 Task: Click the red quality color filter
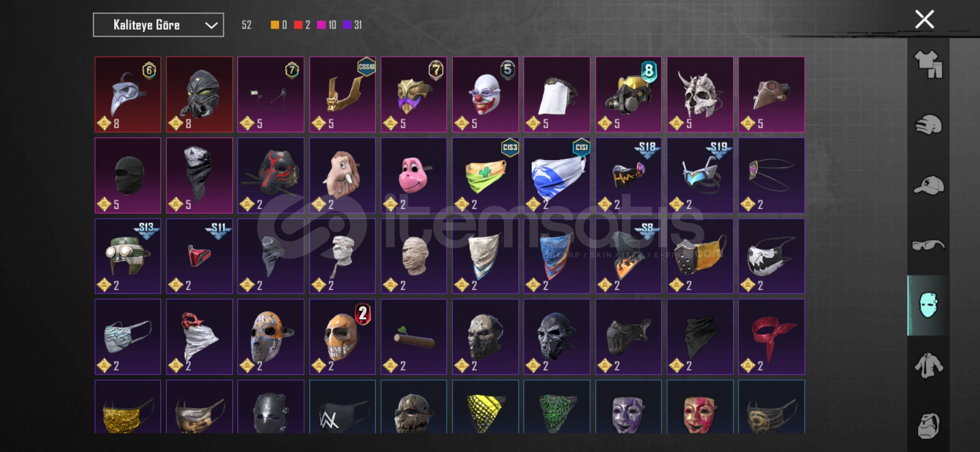tap(298, 25)
